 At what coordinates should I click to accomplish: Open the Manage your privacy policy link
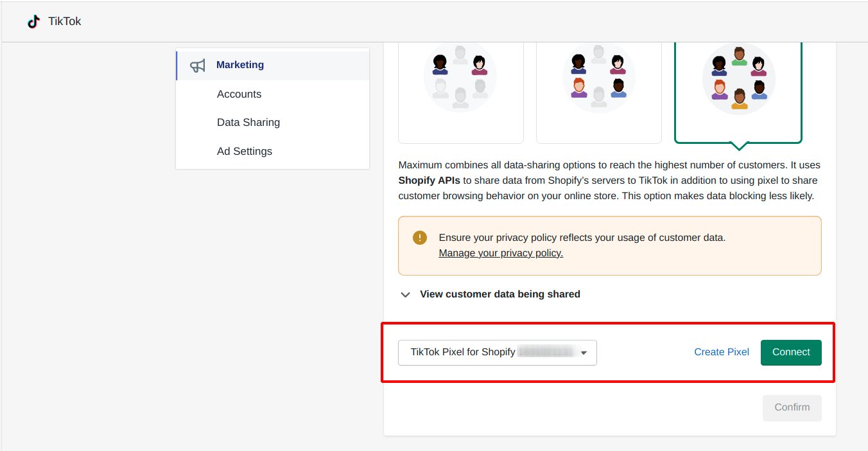(501, 253)
